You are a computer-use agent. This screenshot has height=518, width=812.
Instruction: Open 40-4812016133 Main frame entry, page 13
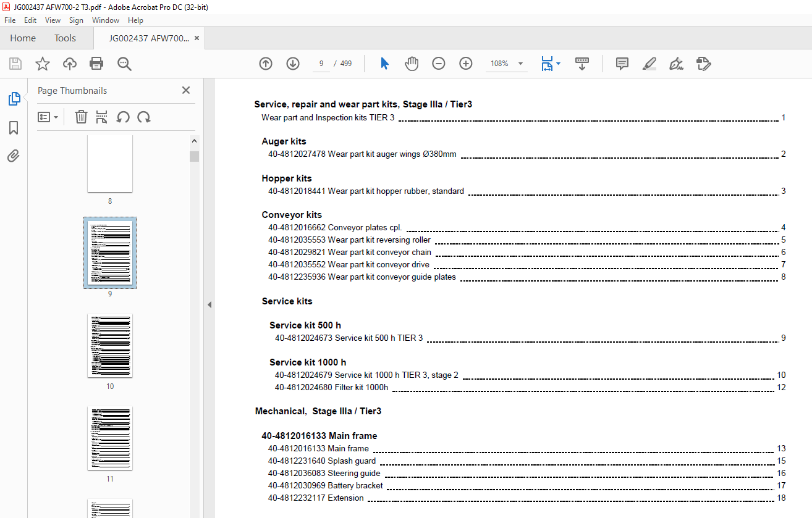click(527, 449)
